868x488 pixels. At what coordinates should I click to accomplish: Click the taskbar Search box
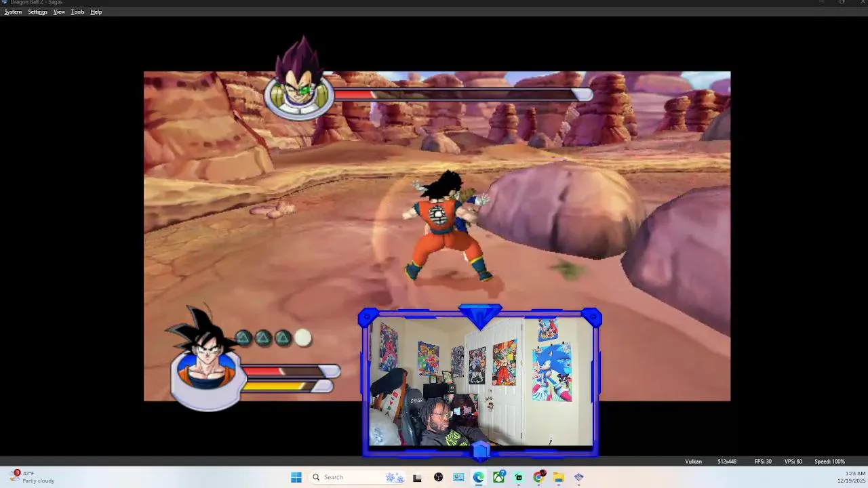point(358,477)
